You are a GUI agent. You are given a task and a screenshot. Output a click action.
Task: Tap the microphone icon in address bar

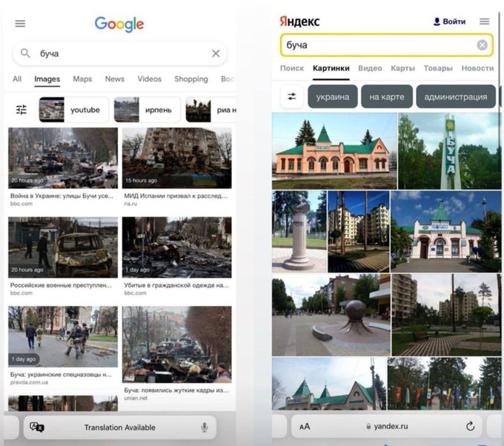204,427
